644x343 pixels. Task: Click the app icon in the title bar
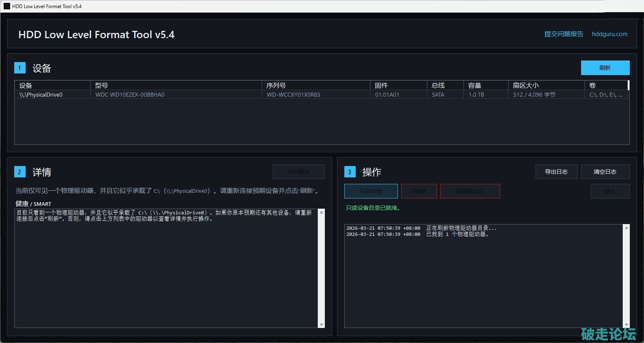click(x=6, y=6)
